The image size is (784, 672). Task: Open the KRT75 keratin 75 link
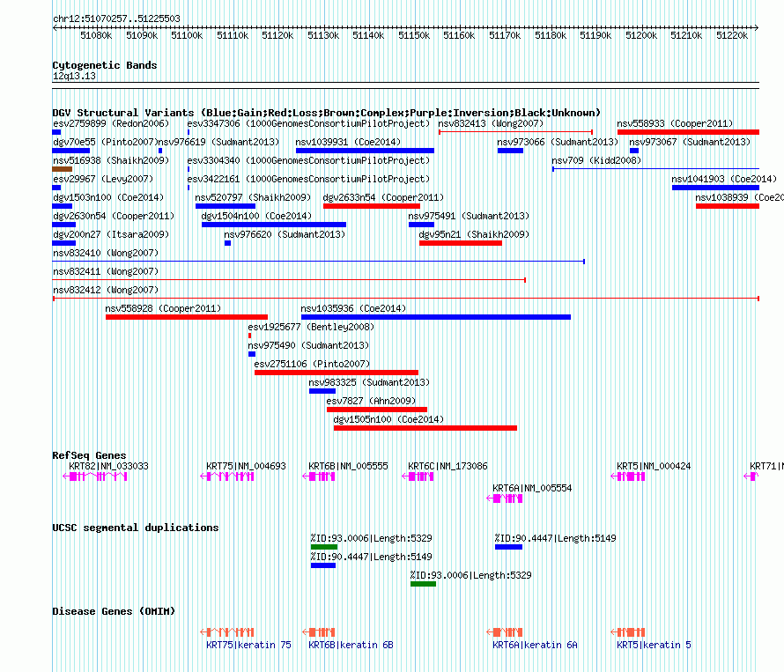point(248,645)
